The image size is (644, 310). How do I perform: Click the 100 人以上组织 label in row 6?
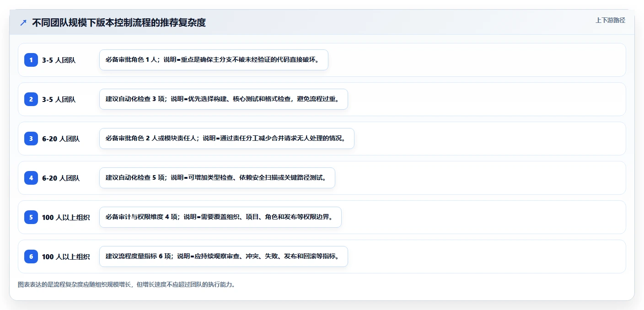[x=66, y=257]
